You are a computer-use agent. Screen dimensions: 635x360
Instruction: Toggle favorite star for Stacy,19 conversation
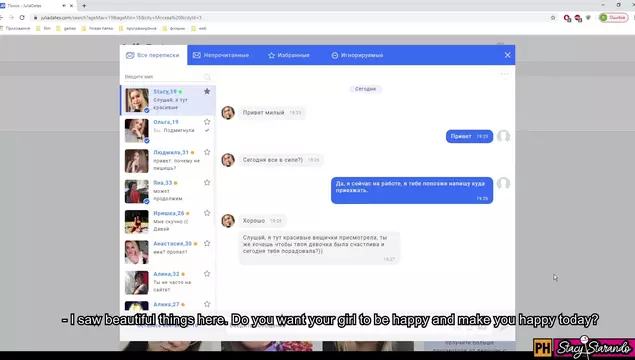[x=207, y=91]
